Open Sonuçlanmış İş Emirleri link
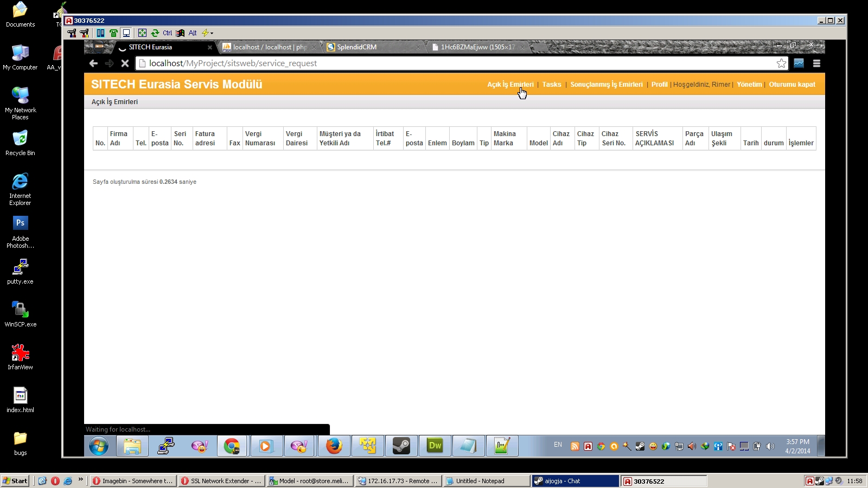This screenshot has width=868, height=488. 607,85
